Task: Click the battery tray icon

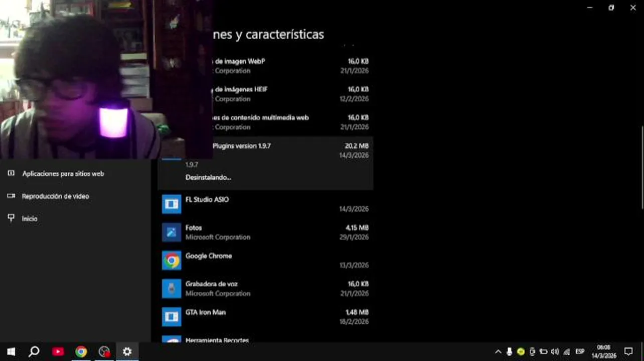Action: click(543, 351)
